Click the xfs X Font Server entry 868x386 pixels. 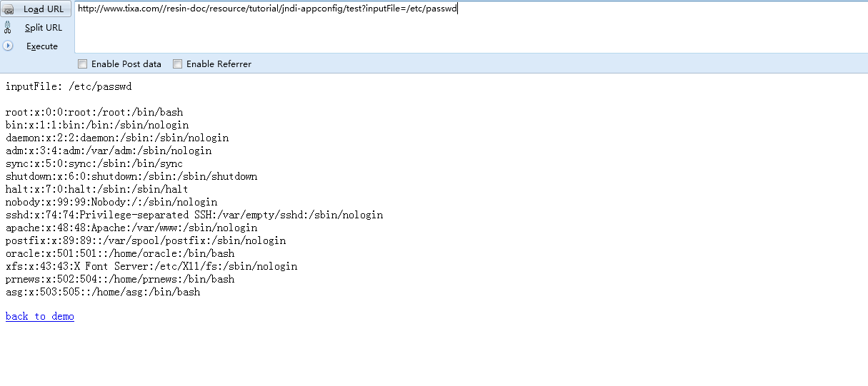click(151, 266)
